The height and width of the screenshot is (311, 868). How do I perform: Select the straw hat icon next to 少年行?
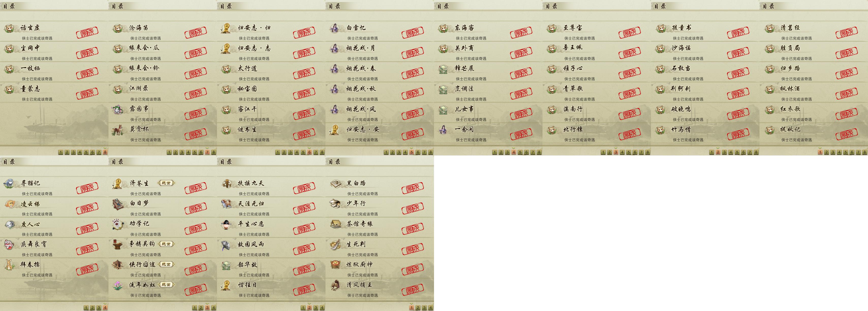(x=335, y=204)
